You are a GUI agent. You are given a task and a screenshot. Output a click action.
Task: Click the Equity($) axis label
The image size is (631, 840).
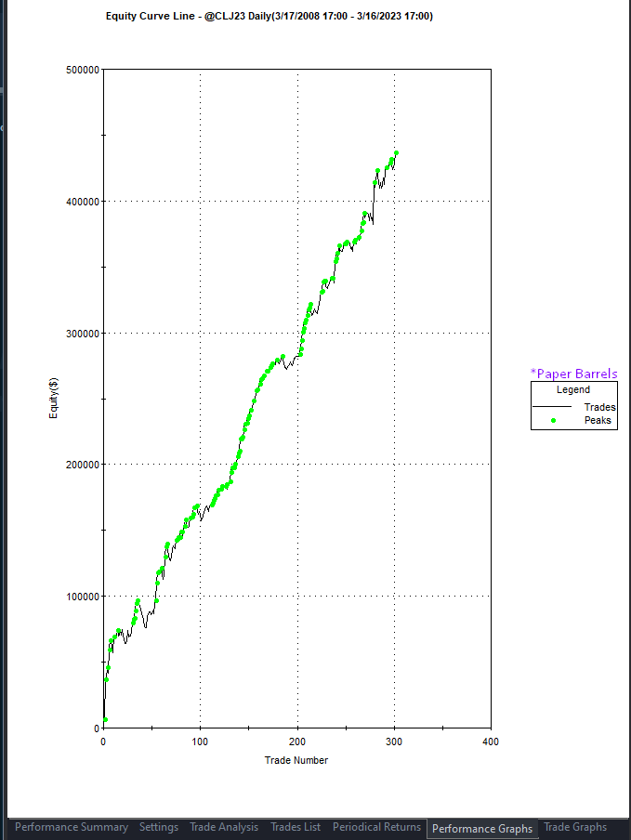(53, 398)
